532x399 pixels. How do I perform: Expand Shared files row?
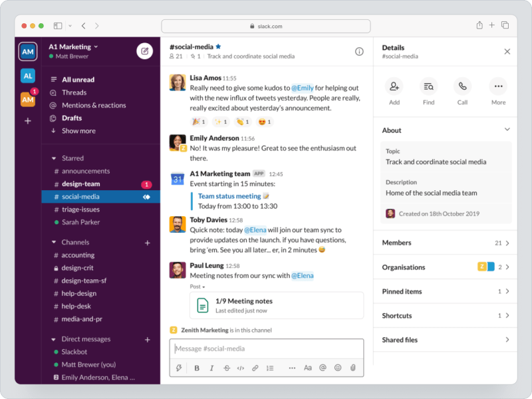pyautogui.click(x=445, y=340)
